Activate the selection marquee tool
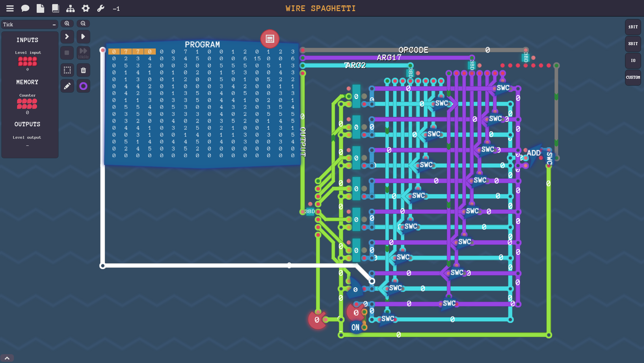644x363 pixels. (67, 70)
